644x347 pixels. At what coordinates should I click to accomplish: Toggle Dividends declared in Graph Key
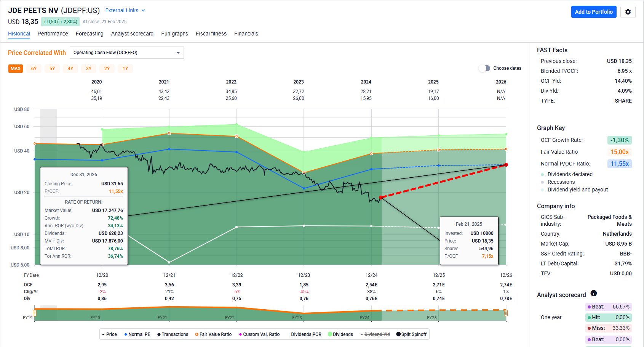coord(542,174)
